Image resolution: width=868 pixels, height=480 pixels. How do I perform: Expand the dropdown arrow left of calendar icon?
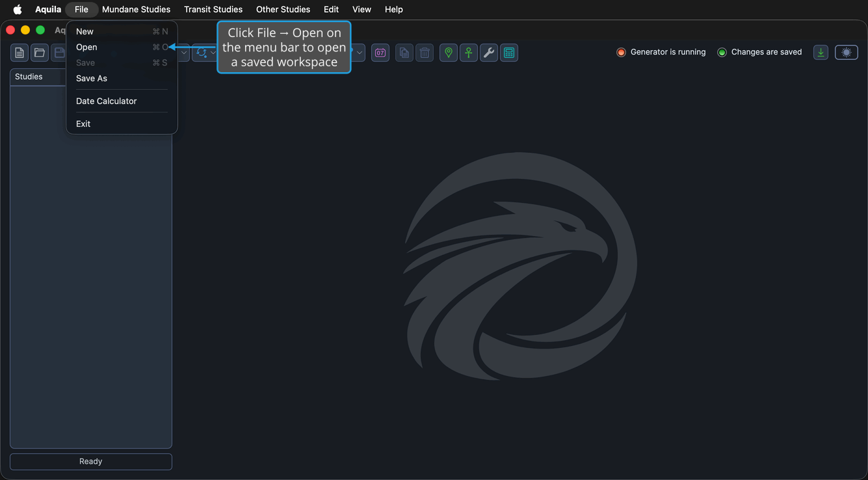click(x=359, y=53)
